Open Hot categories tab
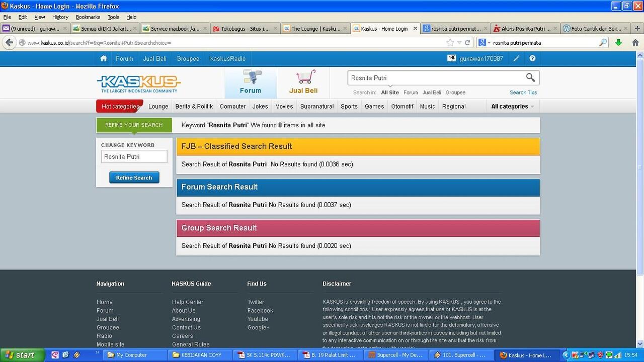 point(120,106)
